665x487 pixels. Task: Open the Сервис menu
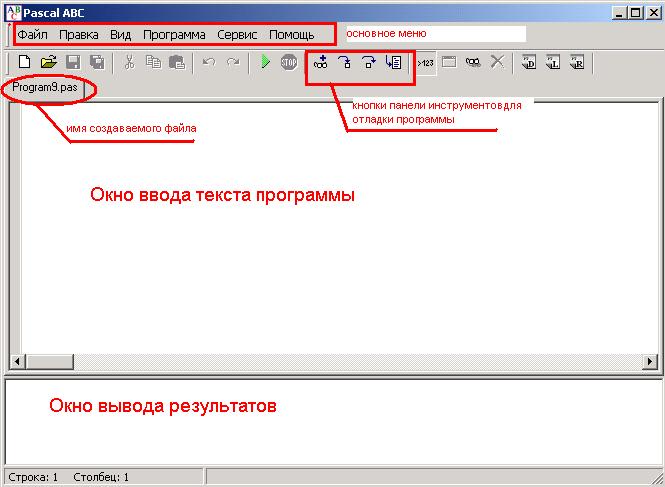(237, 34)
